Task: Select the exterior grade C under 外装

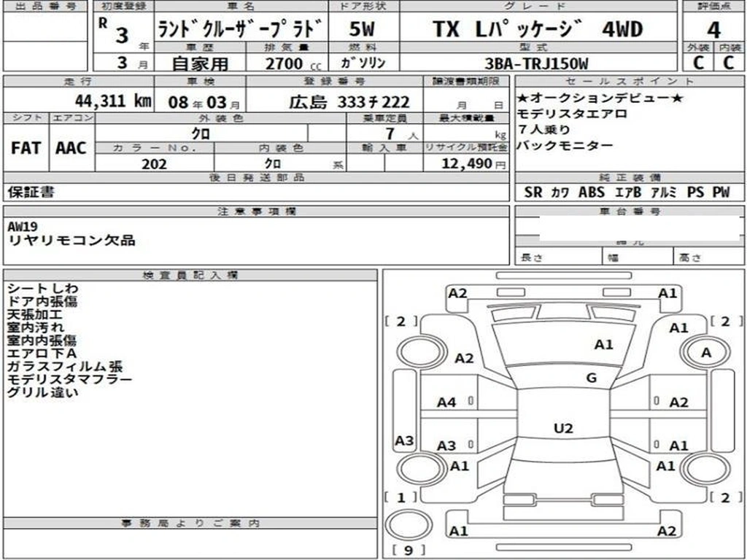Action: [698, 63]
